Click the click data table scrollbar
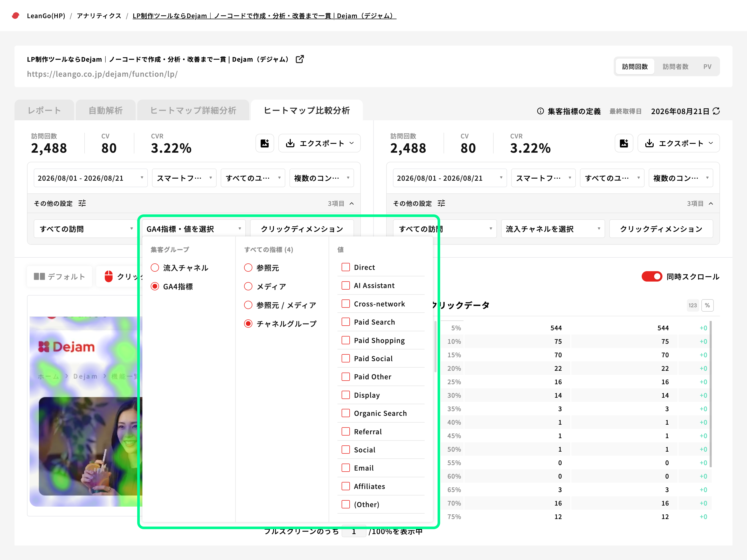 (710, 394)
